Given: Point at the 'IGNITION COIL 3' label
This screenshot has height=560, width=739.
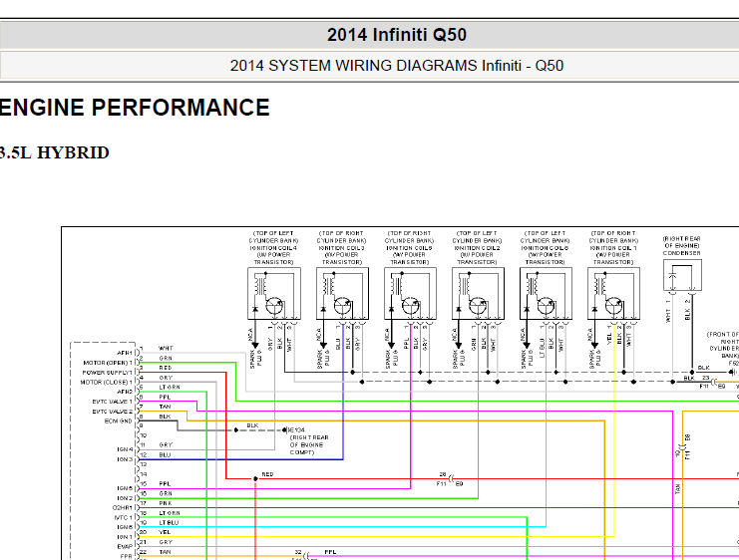Looking at the screenshot, I should [342, 248].
